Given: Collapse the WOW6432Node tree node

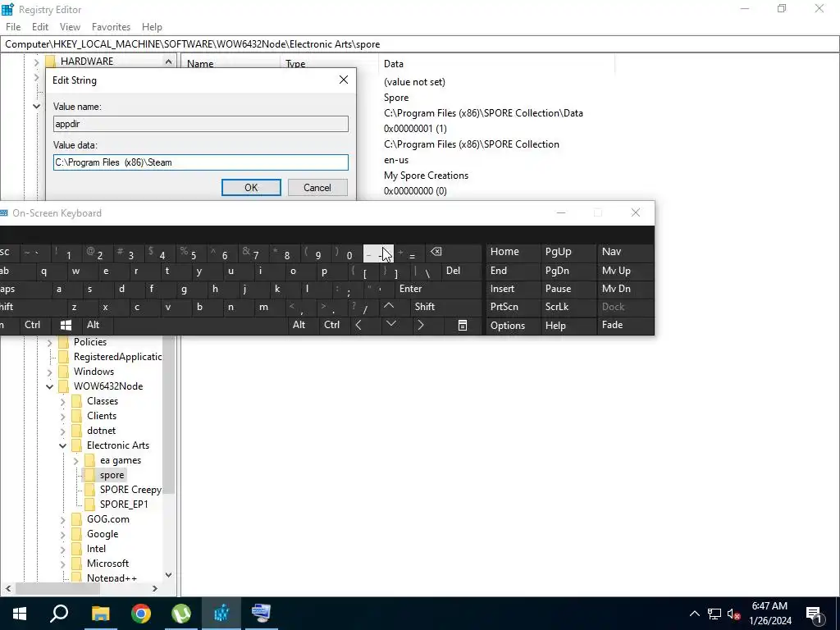Looking at the screenshot, I should pyautogui.click(x=49, y=386).
